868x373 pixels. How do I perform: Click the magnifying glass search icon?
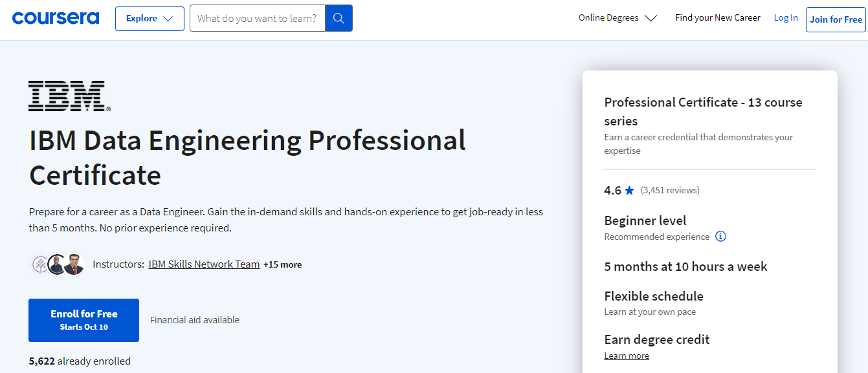tap(339, 19)
